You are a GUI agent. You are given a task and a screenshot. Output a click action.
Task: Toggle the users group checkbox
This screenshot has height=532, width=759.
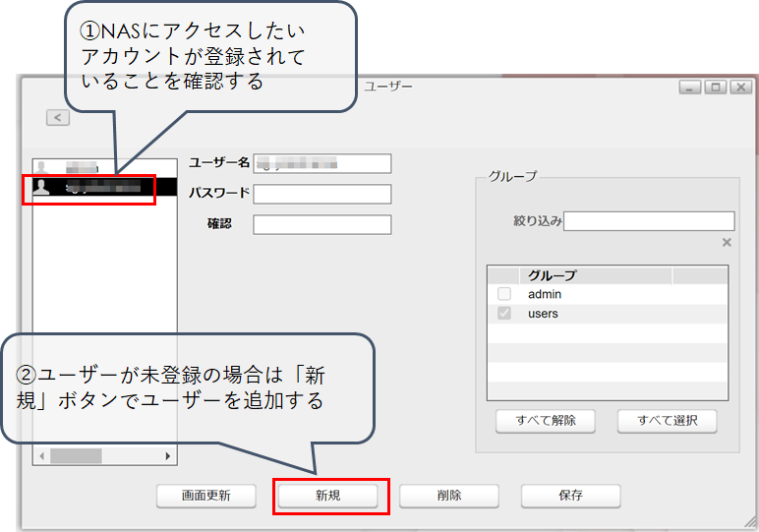pyautogui.click(x=504, y=314)
